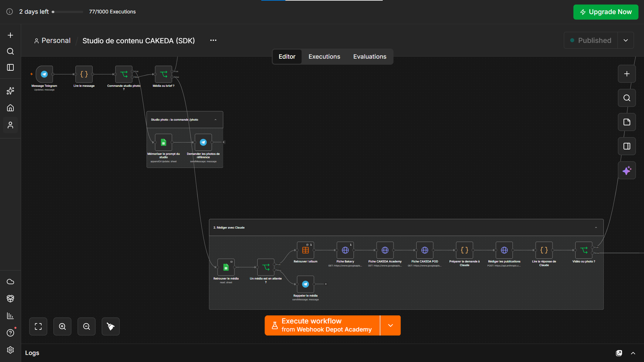Select Préparer la demande à Claude node
644x362 pixels.
coord(464,250)
